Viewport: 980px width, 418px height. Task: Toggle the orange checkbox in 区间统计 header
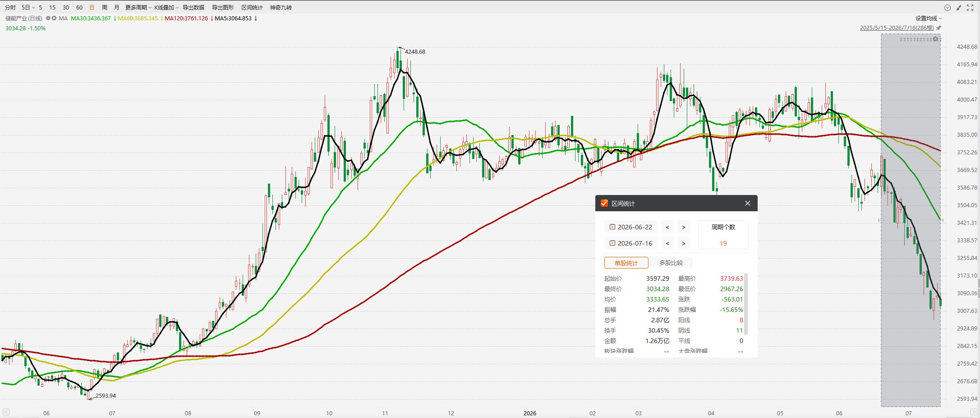click(x=604, y=203)
